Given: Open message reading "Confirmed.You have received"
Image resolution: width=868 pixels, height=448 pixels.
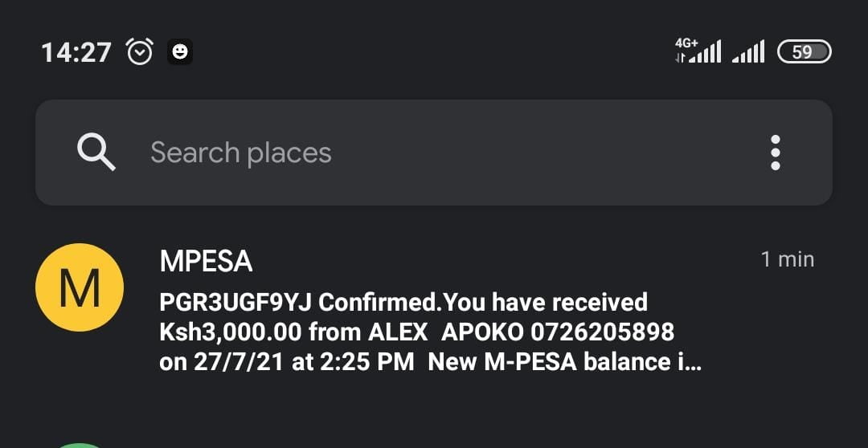Looking at the screenshot, I should [x=484, y=302].
